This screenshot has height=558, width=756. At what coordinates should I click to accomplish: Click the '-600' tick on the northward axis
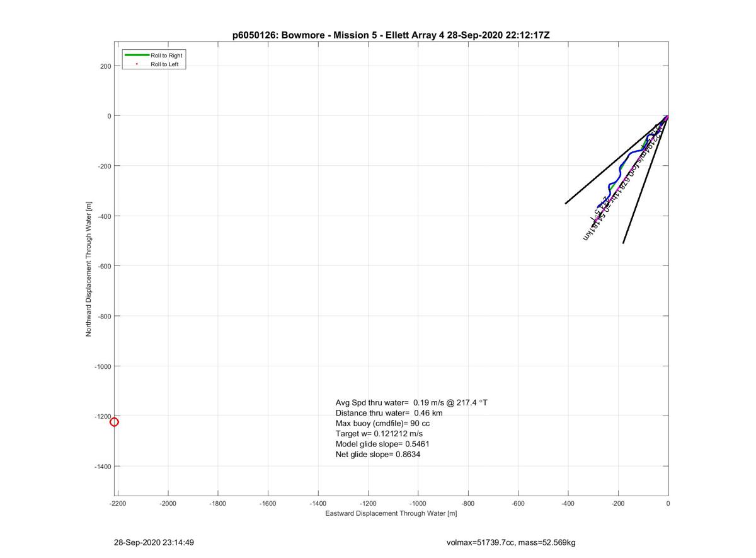(104, 266)
